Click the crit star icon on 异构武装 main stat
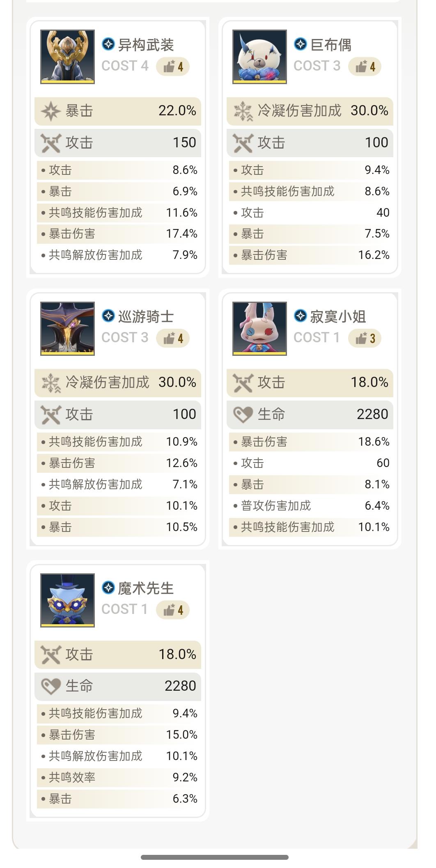The width and height of the screenshot is (436, 868). 50,111
